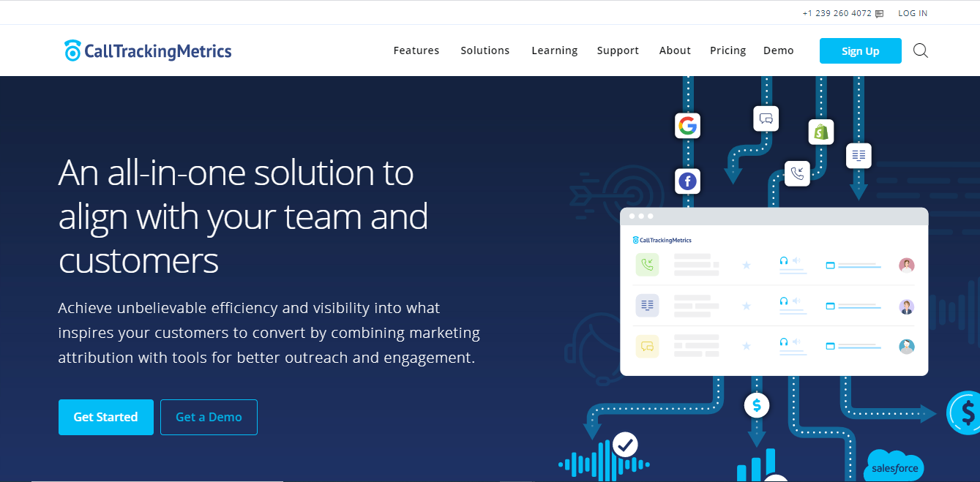Click the LOG IN link
This screenshot has height=482, width=980.
(913, 13)
